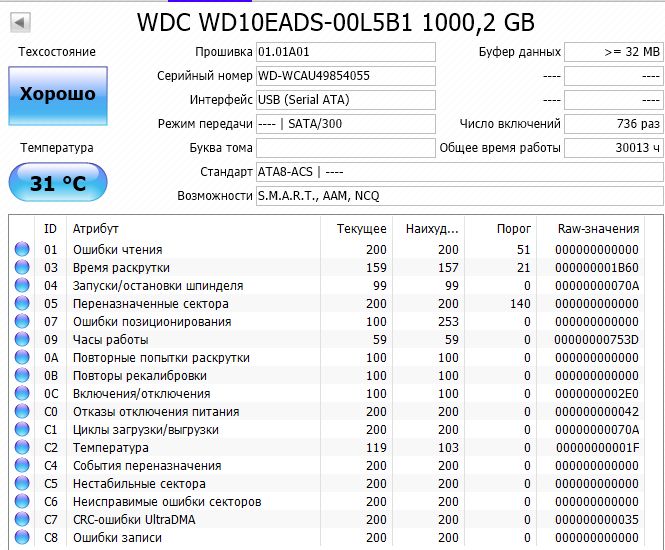Click status icon for Часы работы row
665x550 pixels.
[x=22, y=339]
